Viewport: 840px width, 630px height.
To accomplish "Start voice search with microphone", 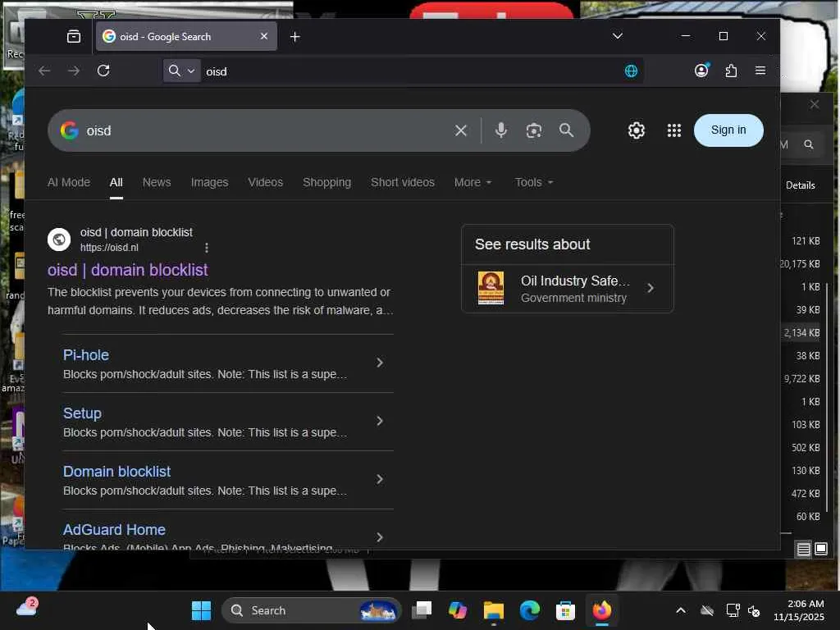I will pos(501,130).
